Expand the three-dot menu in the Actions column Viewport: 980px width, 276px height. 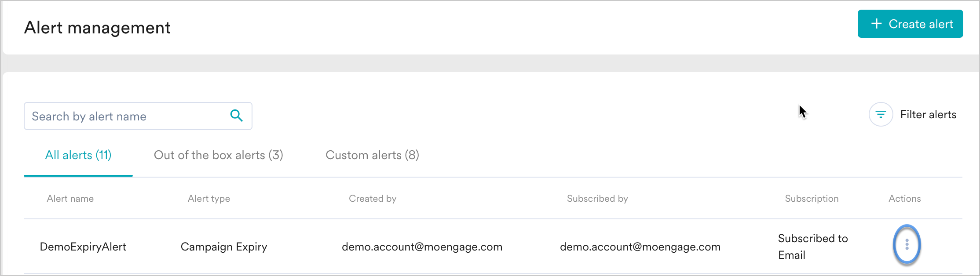click(907, 245)
